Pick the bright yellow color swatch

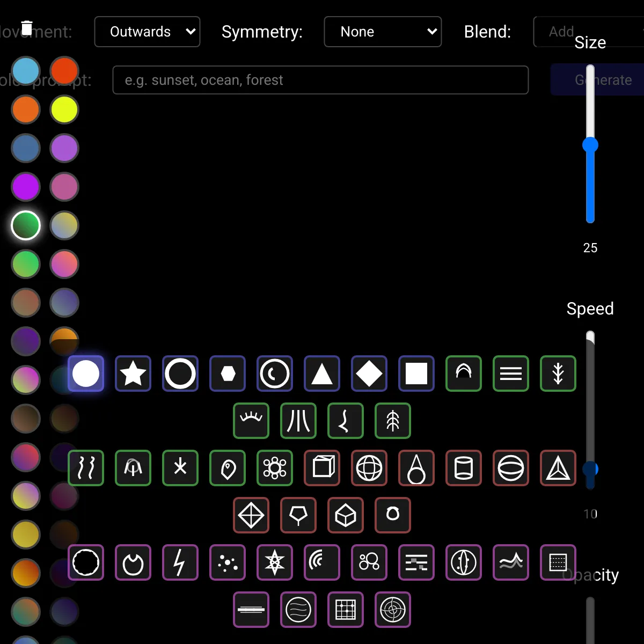pyautogui.click(x=64, y=109)
